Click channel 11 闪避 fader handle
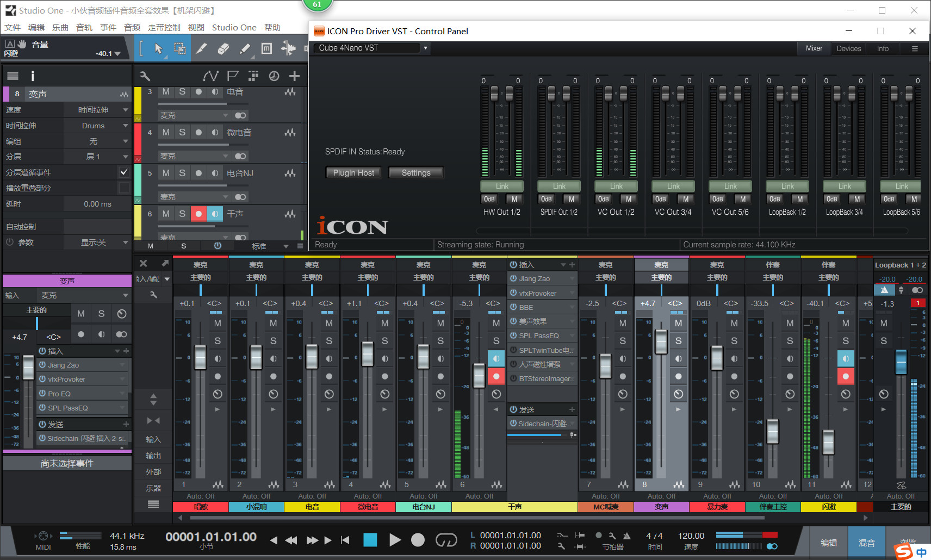The height and width of the screenshot is (560, 931). click(828, 441)
